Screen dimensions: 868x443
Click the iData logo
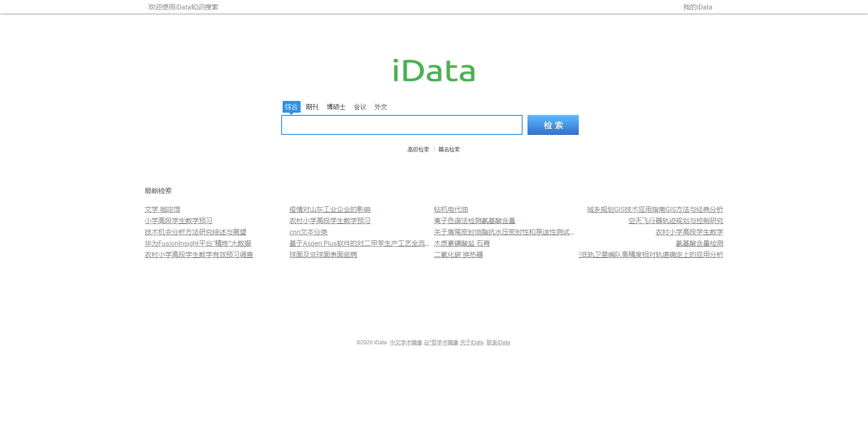(434, 71)
